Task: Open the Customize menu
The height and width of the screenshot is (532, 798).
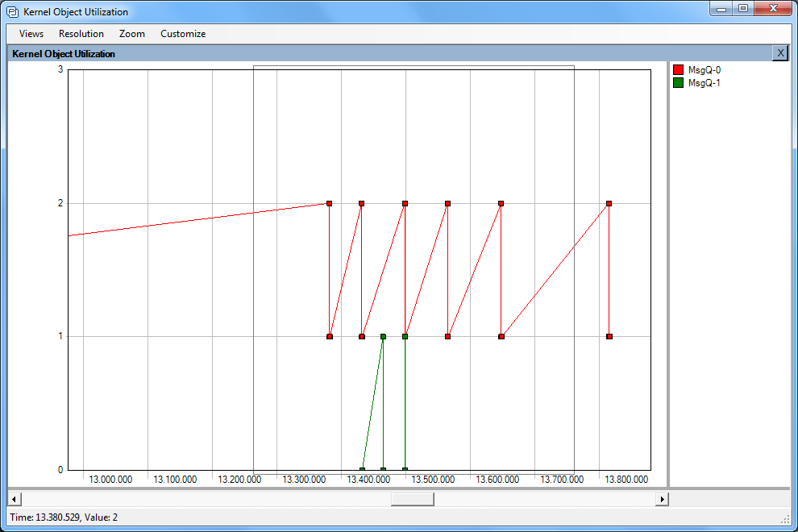Action: pos(183,34)
